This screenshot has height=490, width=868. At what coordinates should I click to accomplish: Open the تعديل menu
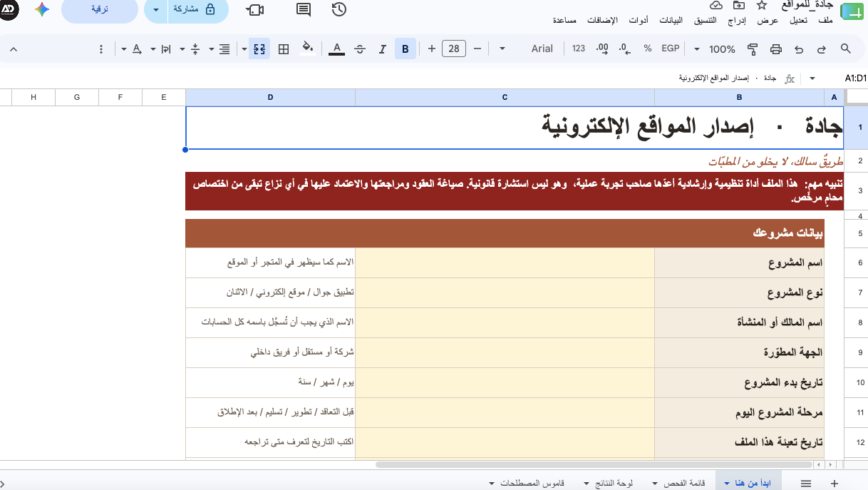[x=798, y=21]
